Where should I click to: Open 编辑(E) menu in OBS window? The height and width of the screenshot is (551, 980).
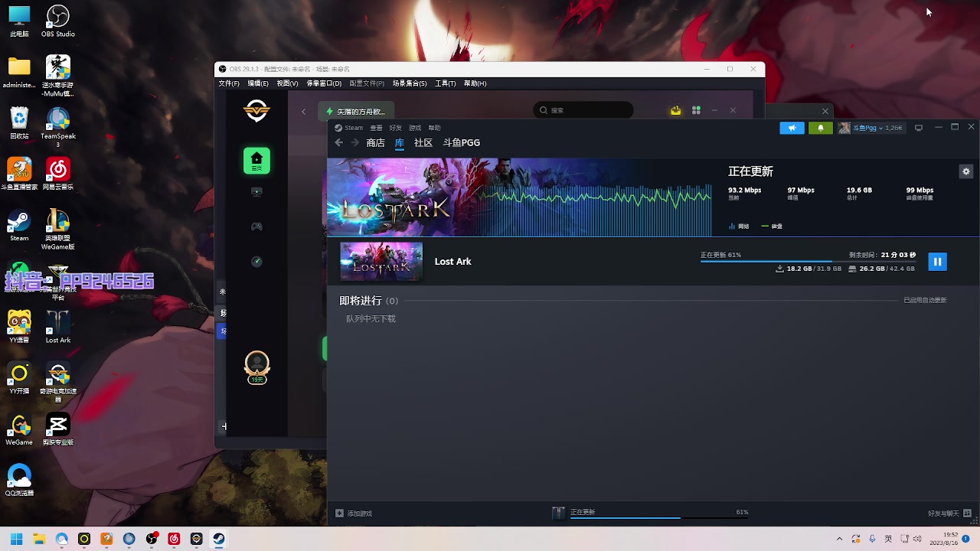[258, 83]
